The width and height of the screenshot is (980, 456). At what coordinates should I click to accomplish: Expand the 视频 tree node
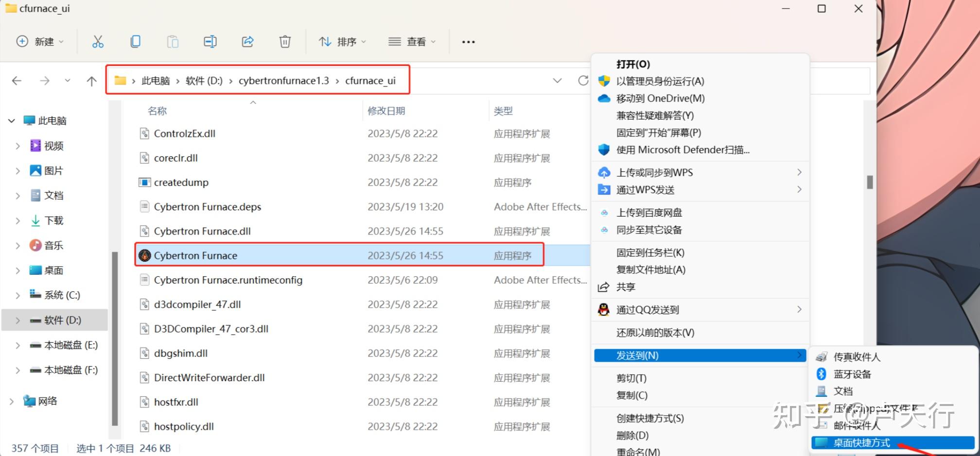click(x=17, y=146)
